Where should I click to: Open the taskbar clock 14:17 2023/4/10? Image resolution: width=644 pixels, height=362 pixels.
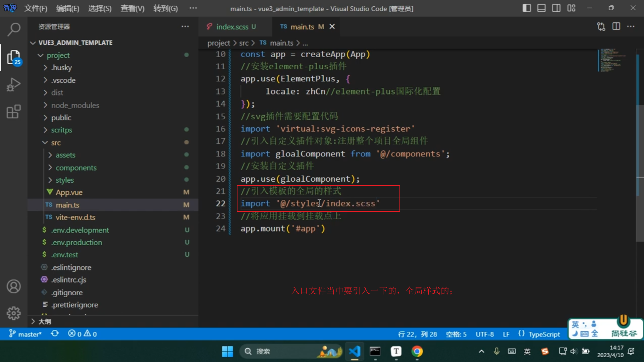[x=610, y=351]
